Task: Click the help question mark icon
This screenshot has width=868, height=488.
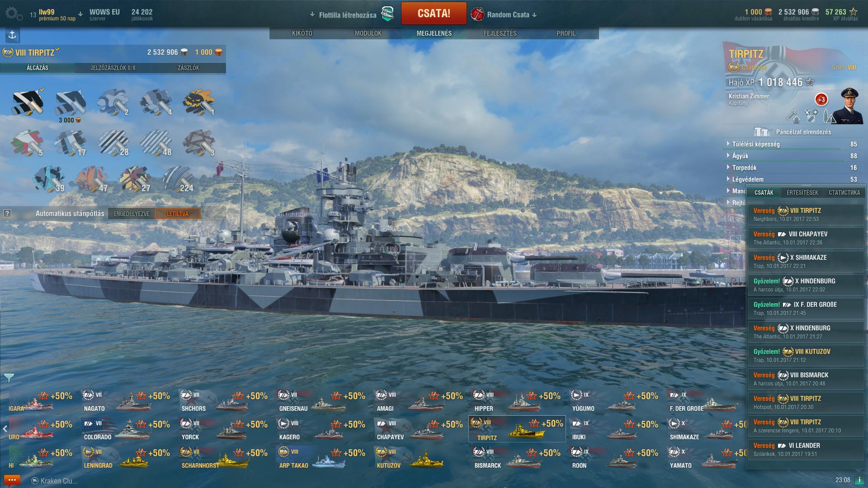Action: (7, 213)
